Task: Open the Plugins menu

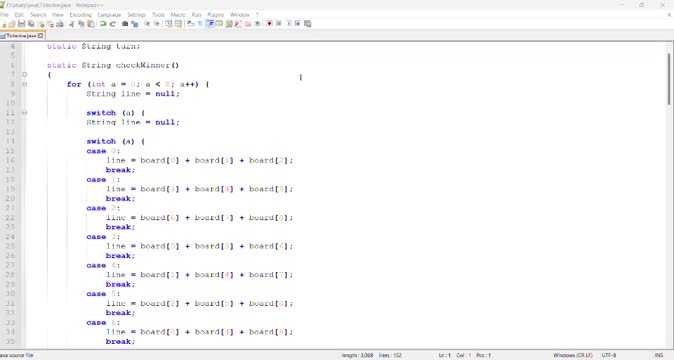Action: pyautogui.click(x=215, y=15)
